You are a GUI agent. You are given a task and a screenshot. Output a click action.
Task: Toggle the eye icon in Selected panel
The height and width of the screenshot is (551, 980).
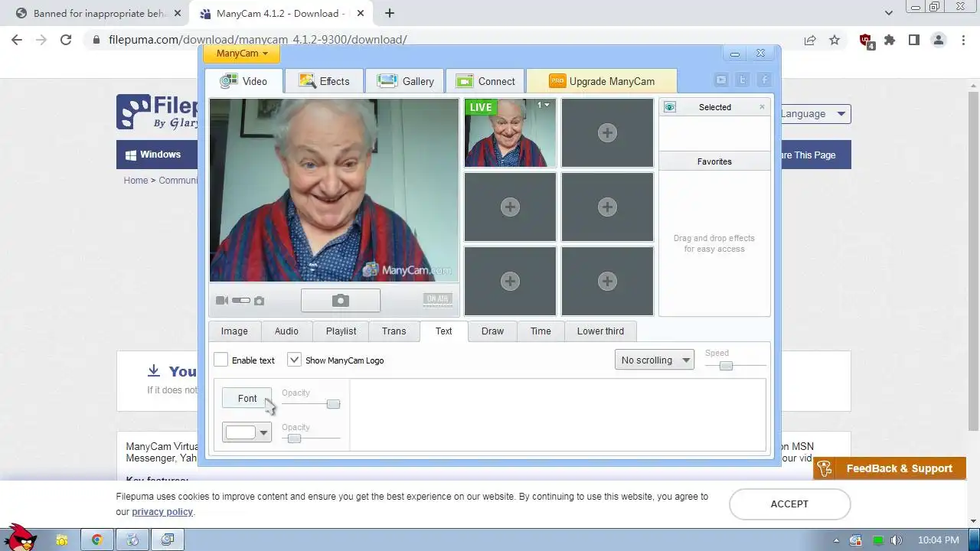(x=670, y=107)
